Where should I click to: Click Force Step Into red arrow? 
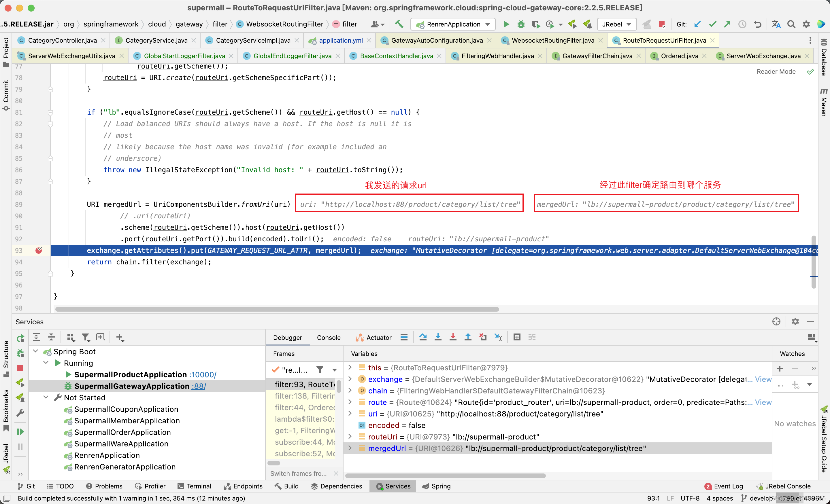point(453,337)
